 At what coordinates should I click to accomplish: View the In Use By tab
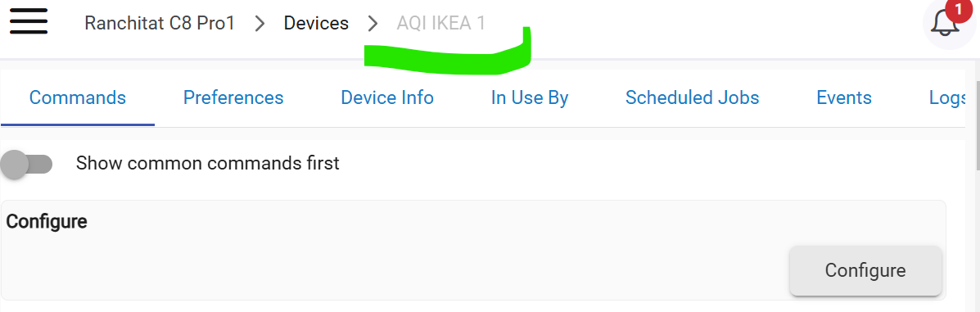click(x=530, y=97)
